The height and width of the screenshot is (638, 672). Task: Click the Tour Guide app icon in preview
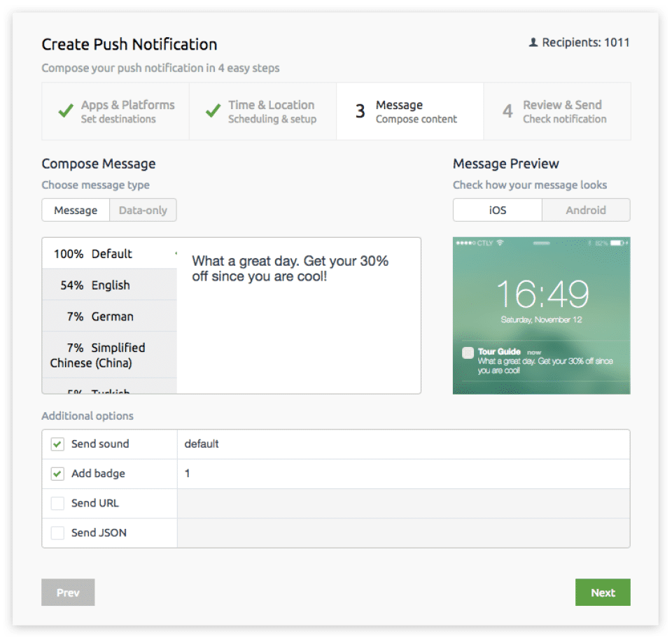(468, 353)
